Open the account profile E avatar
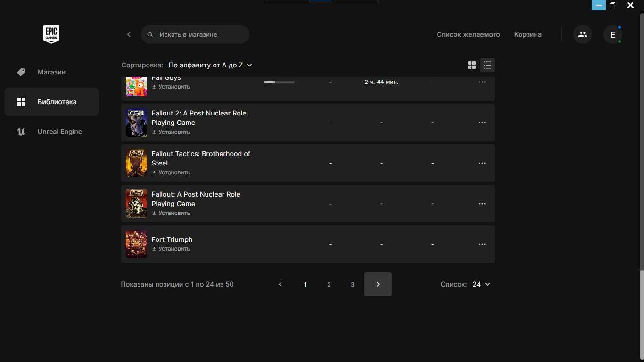The width and height of the screenshot is (644, 362). (x=613, y=34)
